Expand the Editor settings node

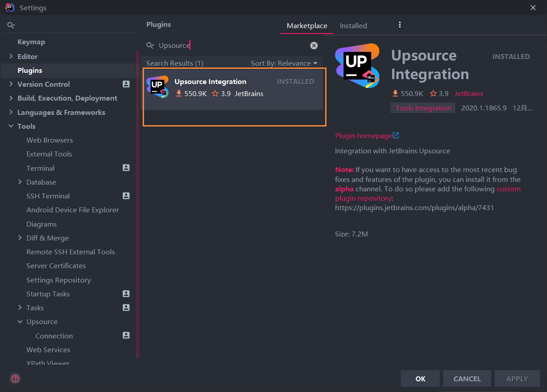point(11,56)
